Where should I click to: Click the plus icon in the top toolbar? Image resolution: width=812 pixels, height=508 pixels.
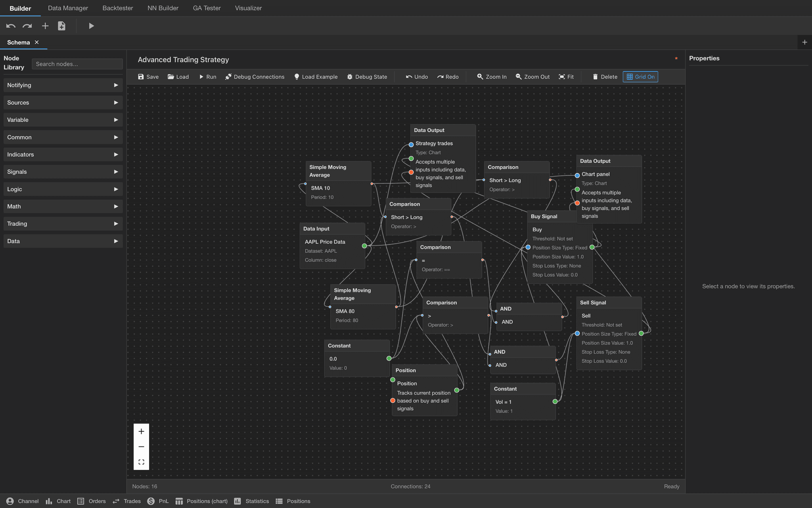point(45,26)
